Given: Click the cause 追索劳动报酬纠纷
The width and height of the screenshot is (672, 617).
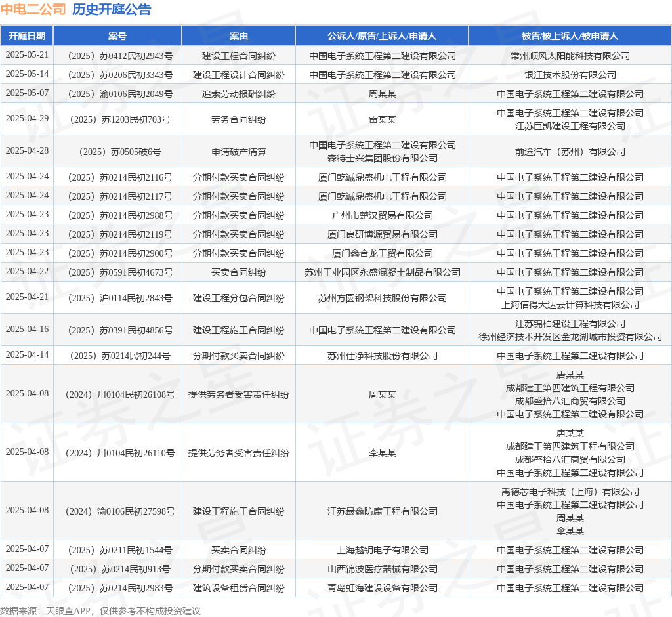Looking at the screenshot, I should pos(239,94).
